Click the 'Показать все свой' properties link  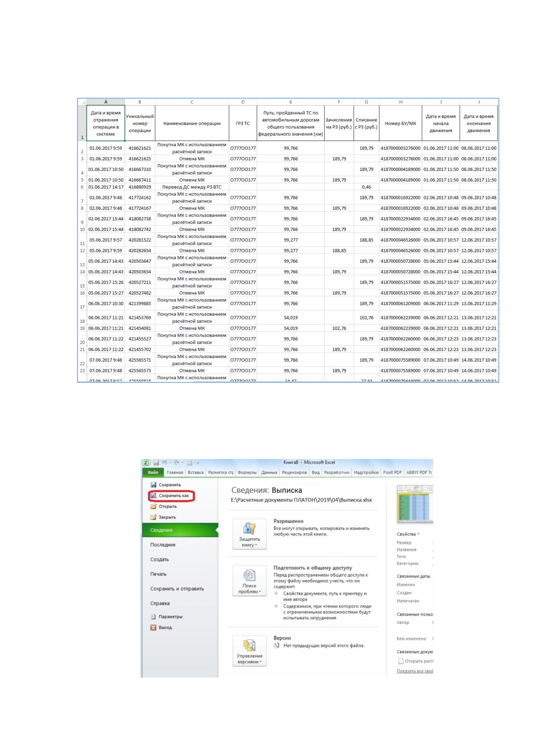pyautogui.click(x=415, y=671)
